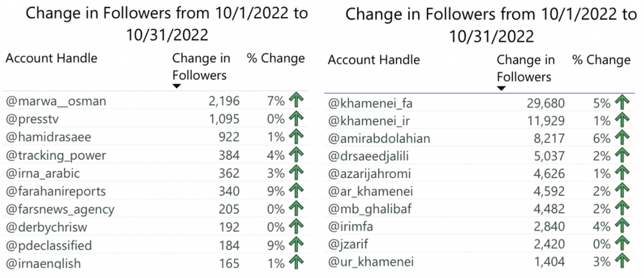
Task: Select the @hamidrasaee account handle
Action: [x=48, y=136]
